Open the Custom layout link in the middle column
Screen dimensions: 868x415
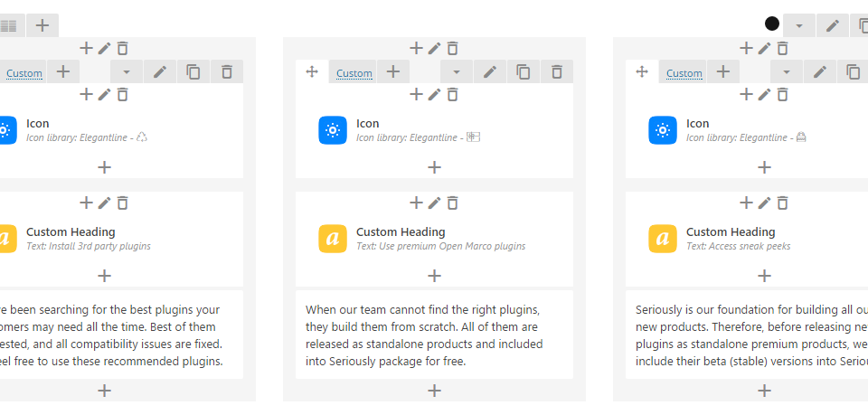[x=354, y=73]
